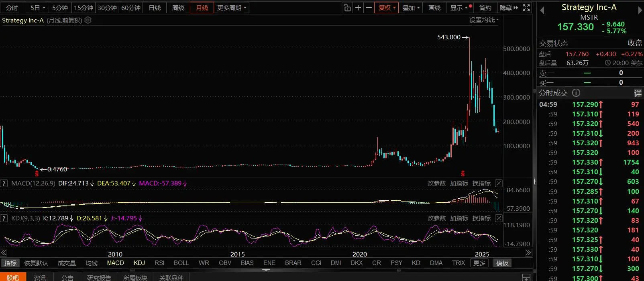
Task: Zoom in chart with plus icon
Action: click(358, 8)
